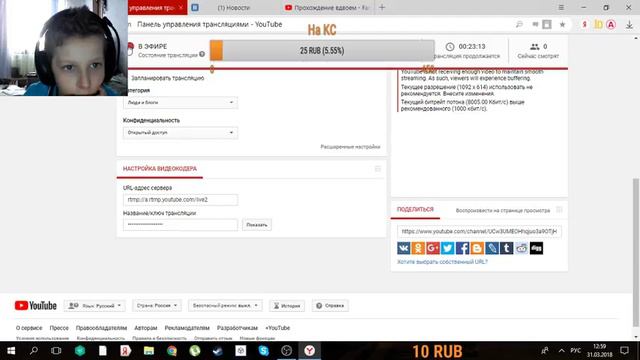Click the URL-адрес сервера field
Image resolution: width=640 pixels, height=360 pixels.
tap(180, 200)
